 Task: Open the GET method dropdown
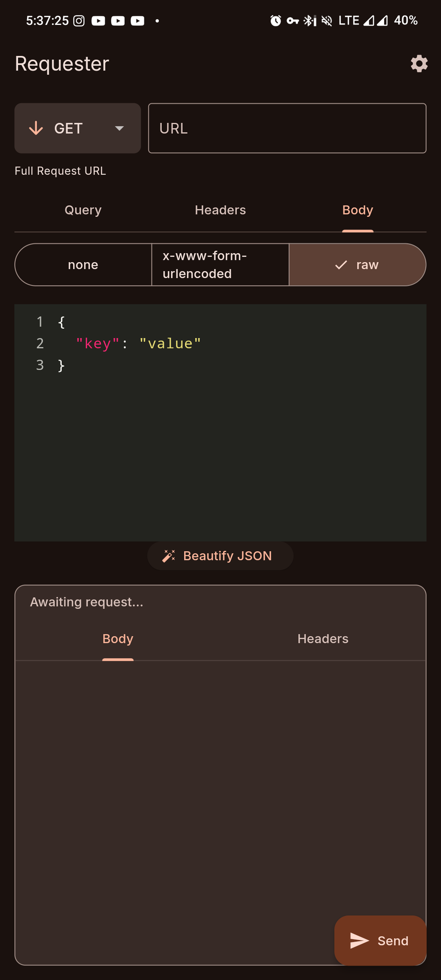[77, 128]
